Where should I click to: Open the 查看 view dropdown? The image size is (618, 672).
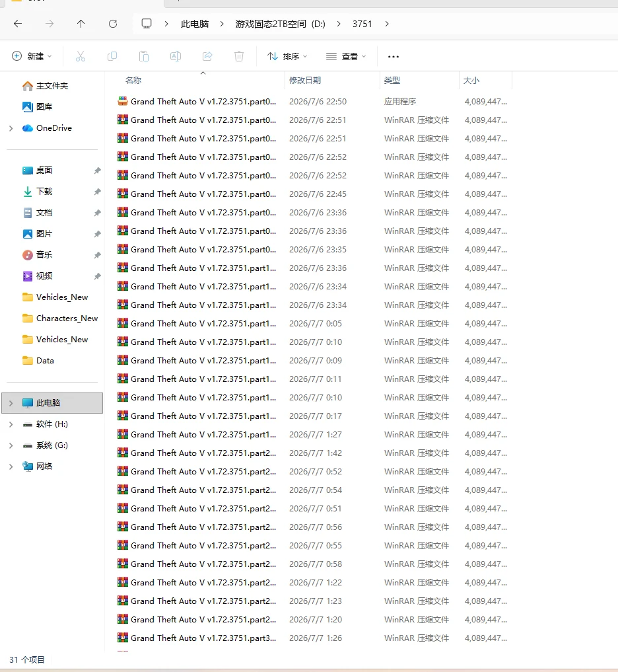pyautogui.click(x=346, y=56)
